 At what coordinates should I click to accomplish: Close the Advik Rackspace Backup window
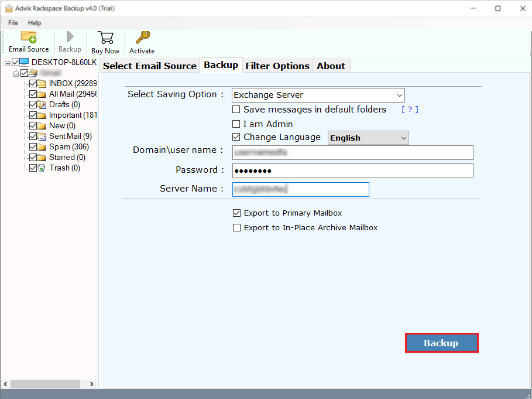523,8
